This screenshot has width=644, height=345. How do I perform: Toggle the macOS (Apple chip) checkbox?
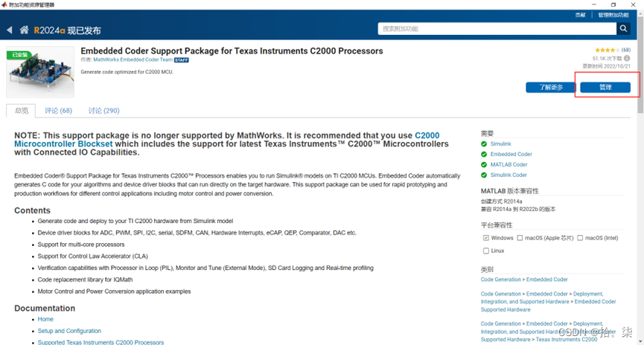[x=520, y=238]
